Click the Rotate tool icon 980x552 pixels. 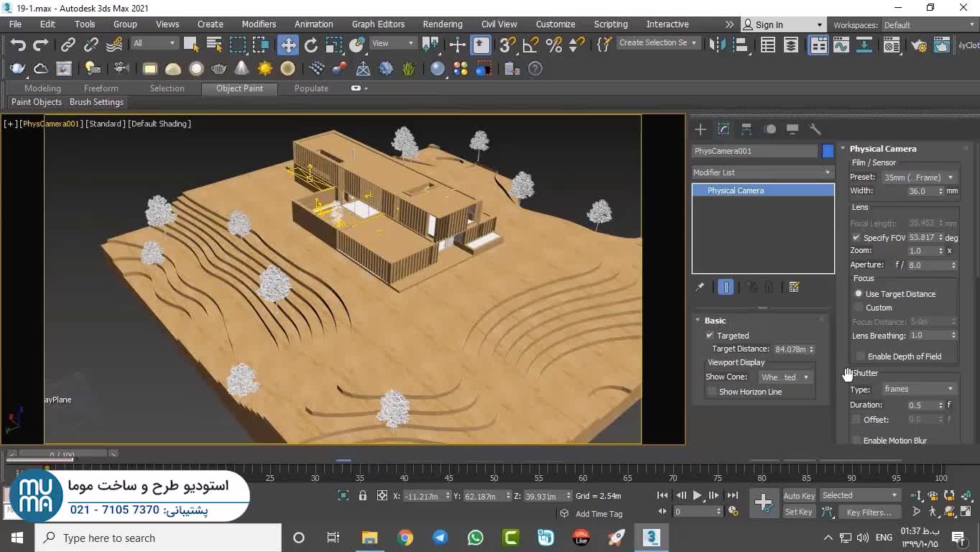coord(311,45)
